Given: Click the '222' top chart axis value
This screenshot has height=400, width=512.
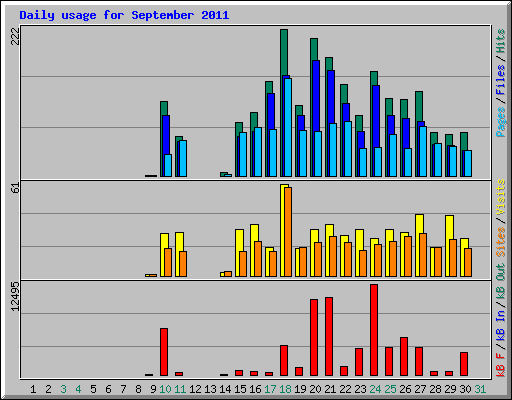Looking at the screenshot, I should point(15,36).
